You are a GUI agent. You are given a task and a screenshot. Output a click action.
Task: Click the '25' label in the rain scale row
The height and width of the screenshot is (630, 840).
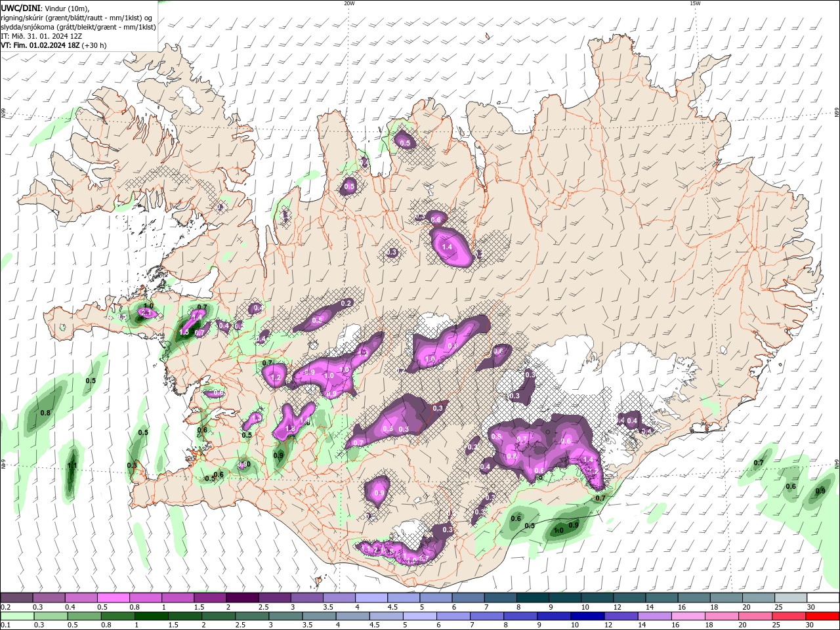click(x=775, y=625)
